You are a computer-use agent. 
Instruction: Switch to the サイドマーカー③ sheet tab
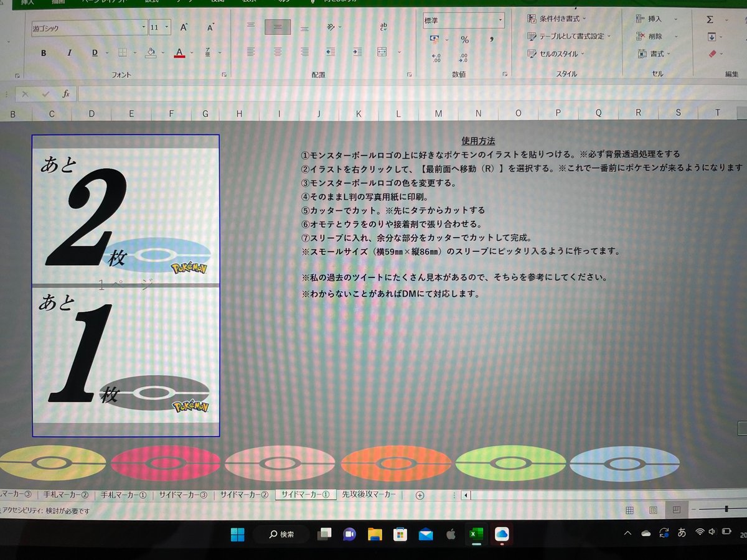[x=182, y=495]
